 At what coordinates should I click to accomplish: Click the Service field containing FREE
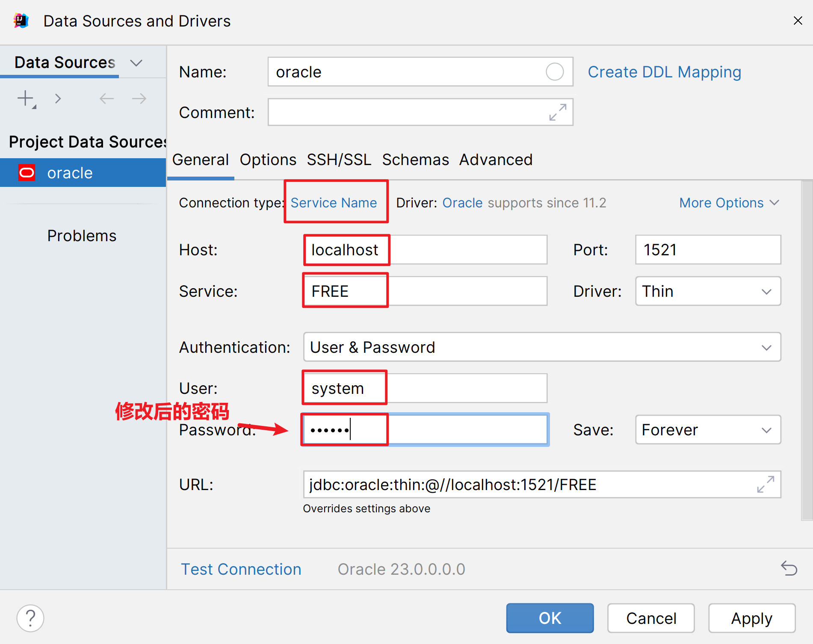click(425, 291)
